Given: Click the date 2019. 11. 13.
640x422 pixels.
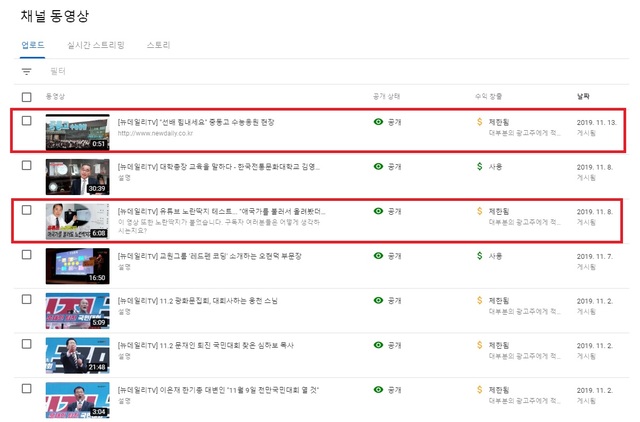Looking at the screenshot, I should click(597, 122).
